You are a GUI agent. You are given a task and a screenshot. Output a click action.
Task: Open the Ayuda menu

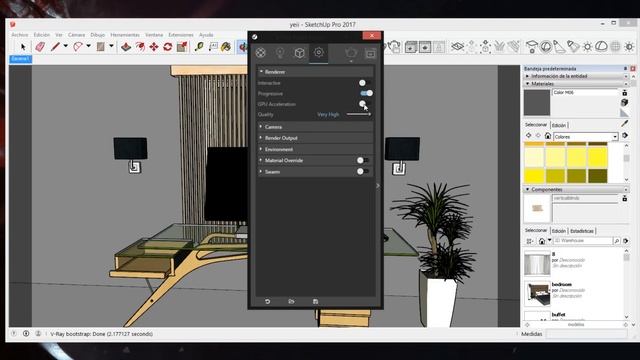[x=206, y=35]
